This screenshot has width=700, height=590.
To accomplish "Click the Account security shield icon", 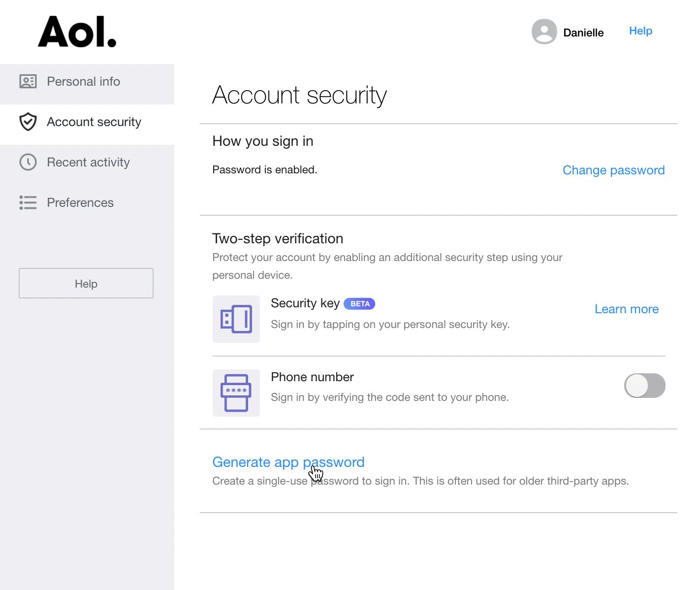I will click(x=28, y=122).
